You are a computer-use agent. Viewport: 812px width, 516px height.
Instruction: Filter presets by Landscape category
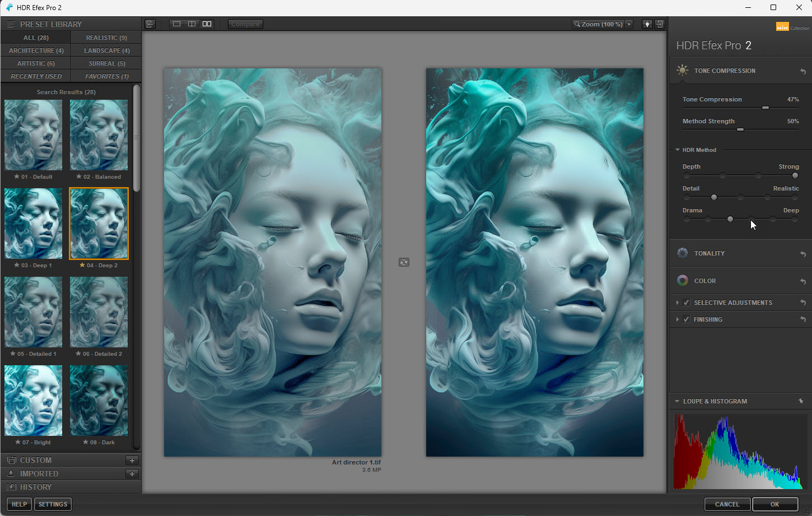coord(106,50)
